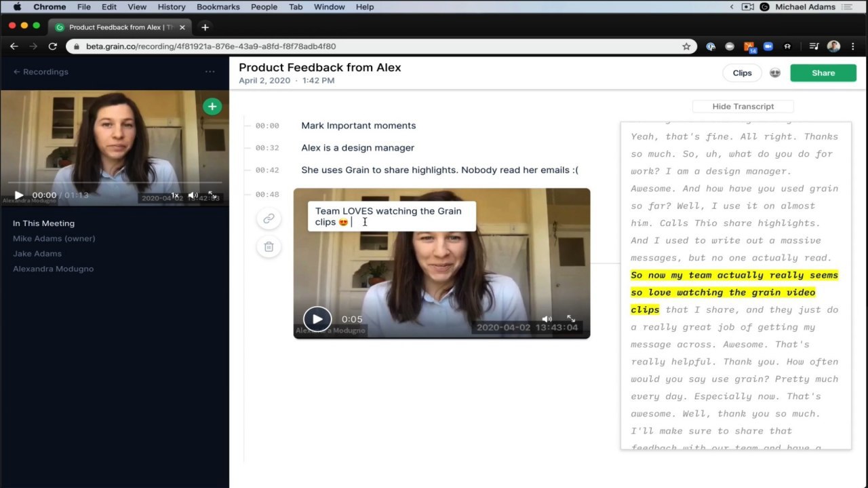Go back to Recordings
The image size is (868, 488).
(x=41, y=72)
